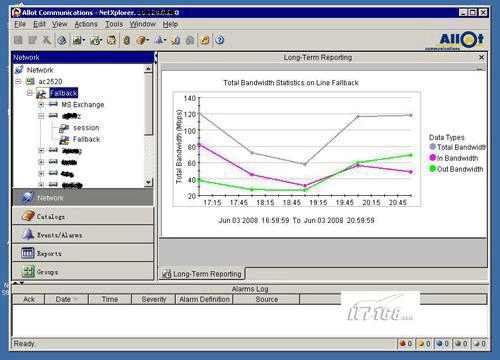Image resolution: width=500 pixels, height=360 pixels.
Task: Select the Fallback entry beneath session
Action: pyautogui.click(x=86, y=139)
